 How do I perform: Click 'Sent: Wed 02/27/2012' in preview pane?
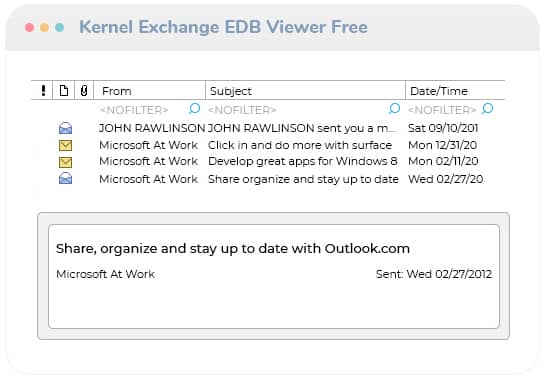click(434, 274)
